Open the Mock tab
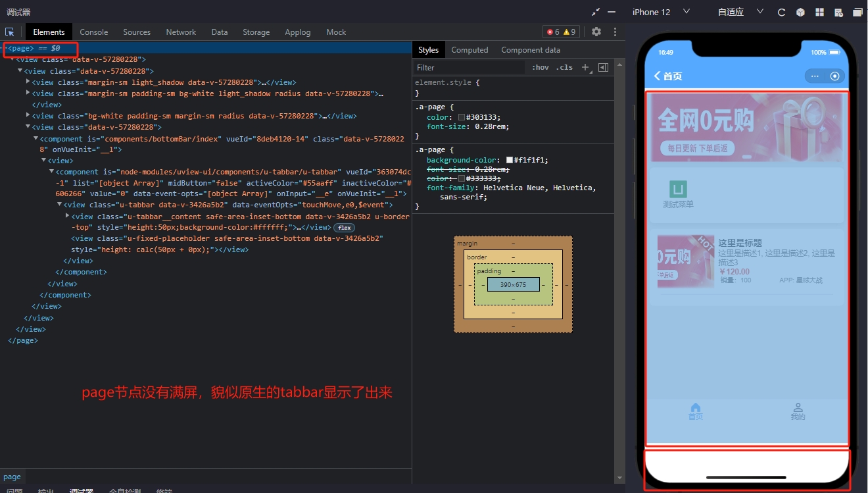868x493 pixels. tap(336, 32)
